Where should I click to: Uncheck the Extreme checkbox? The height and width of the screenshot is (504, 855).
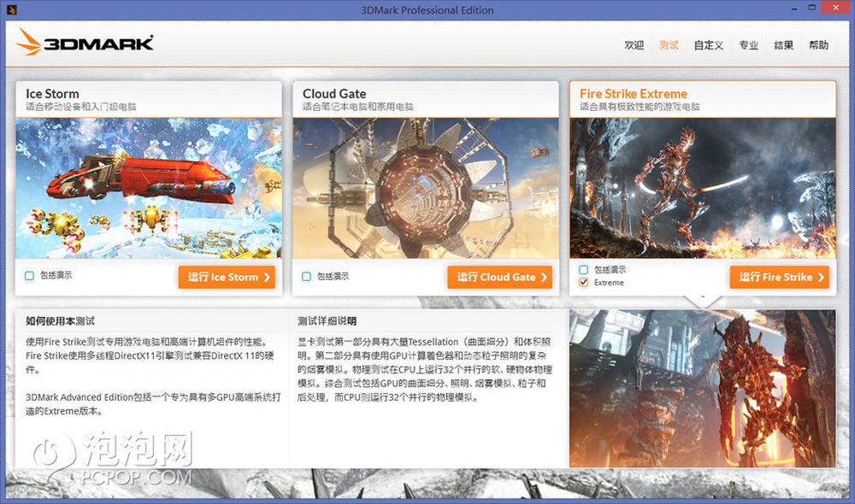(583, 282)
